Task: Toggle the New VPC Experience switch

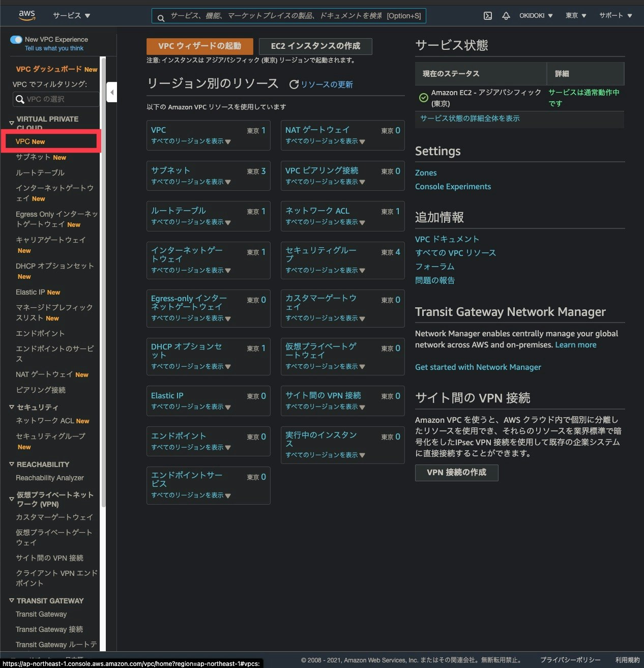Action: 16,39
